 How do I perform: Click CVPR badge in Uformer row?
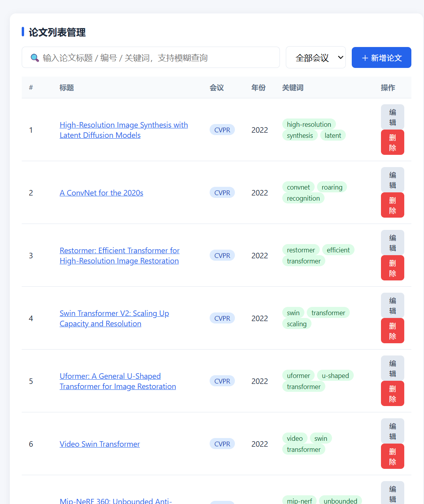point(222,381)
